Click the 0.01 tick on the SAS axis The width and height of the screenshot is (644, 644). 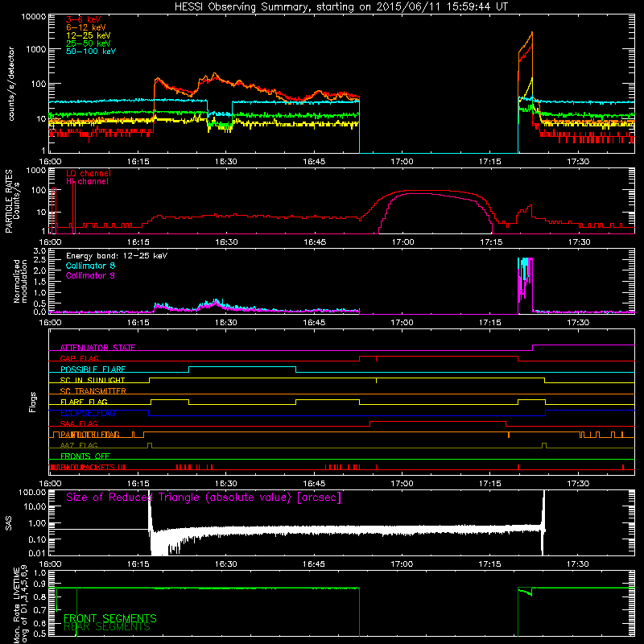coord(37,553)
